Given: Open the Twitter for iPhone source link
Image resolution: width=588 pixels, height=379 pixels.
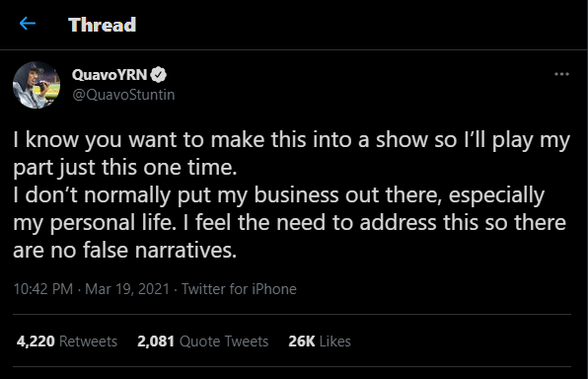Looking at the screenshot, I should tap(240, 289).
